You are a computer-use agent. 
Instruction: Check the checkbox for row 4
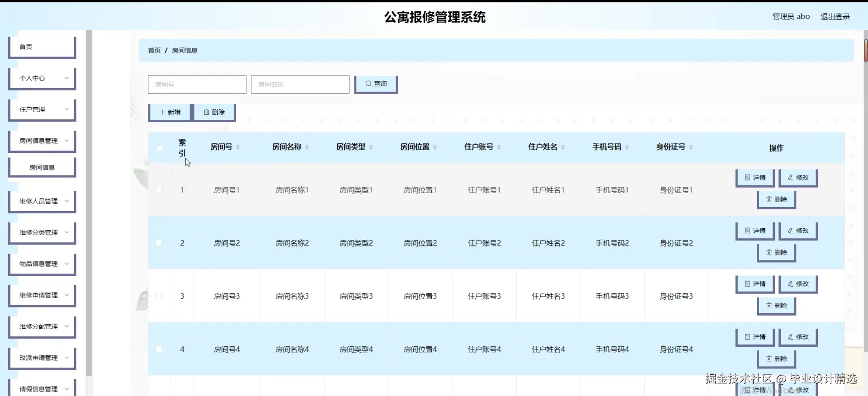click(x=159, y=349)
